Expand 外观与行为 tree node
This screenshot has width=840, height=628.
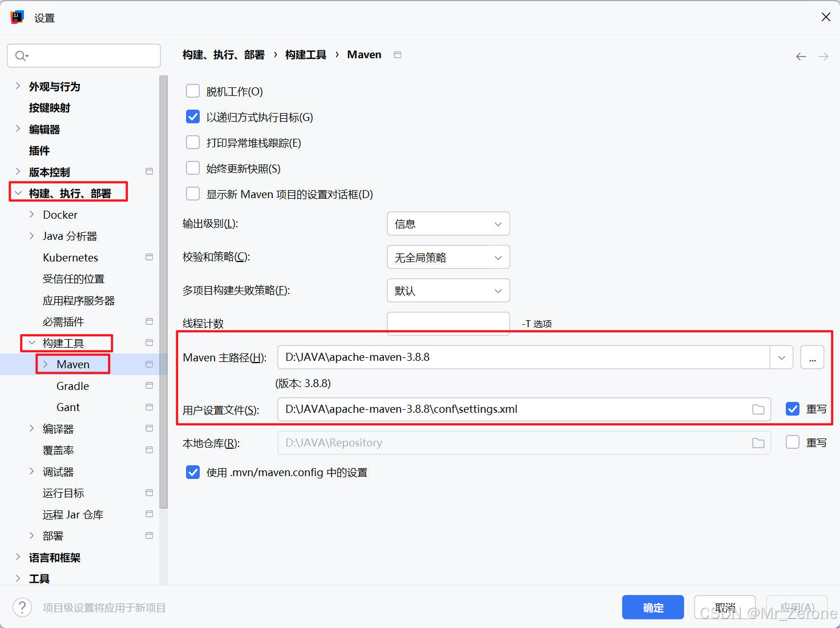18,86
